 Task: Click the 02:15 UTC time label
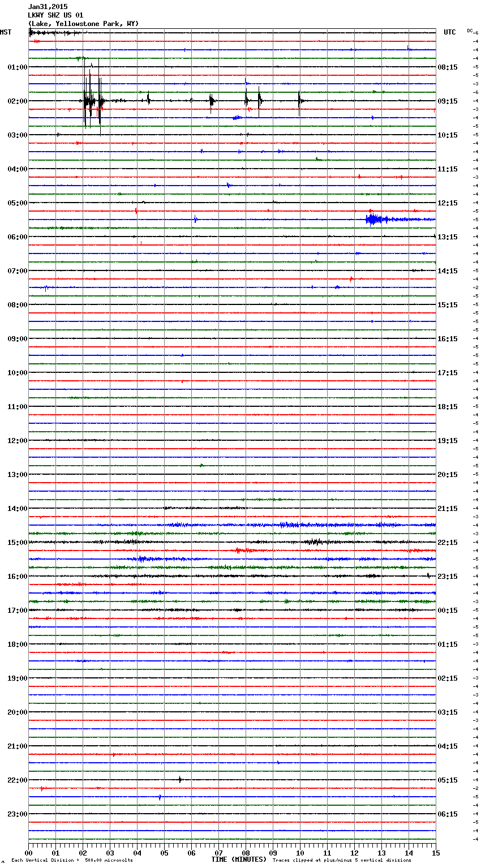pos(448,678)
